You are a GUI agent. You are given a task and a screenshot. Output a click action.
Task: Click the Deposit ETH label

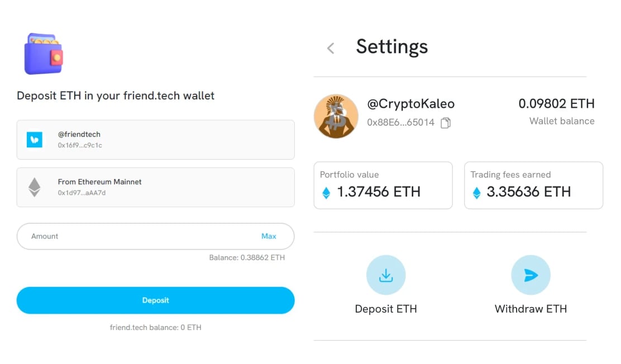click(386, 309)
